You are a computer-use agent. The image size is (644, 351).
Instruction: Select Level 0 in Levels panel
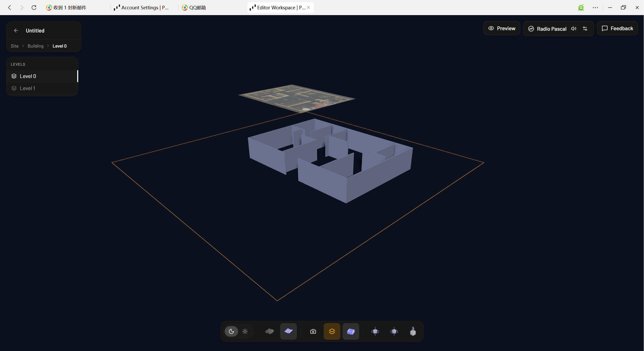[x=28, y=76]
